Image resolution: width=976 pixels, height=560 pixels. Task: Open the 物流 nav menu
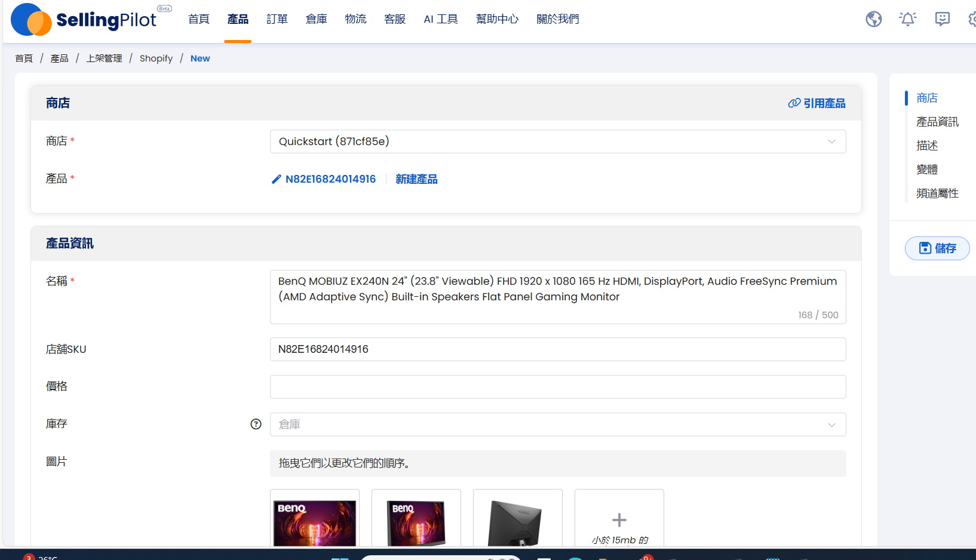coord(355,19)
